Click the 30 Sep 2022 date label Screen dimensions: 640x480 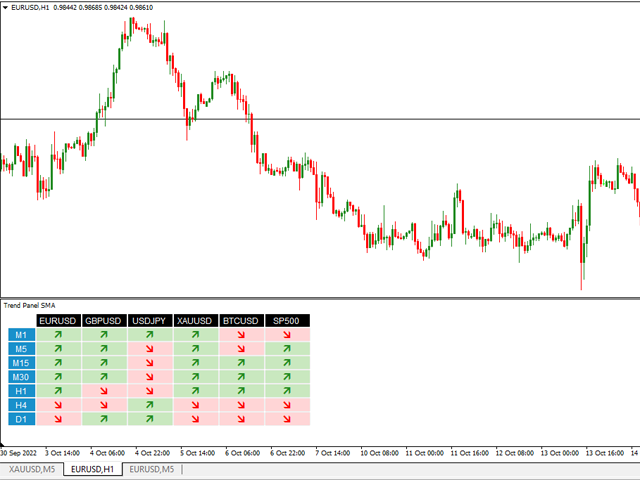tap(18, 453)
